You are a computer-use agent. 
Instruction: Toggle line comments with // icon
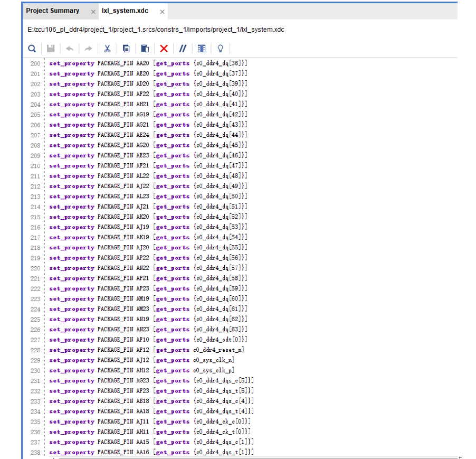click(x=182, y=49)
